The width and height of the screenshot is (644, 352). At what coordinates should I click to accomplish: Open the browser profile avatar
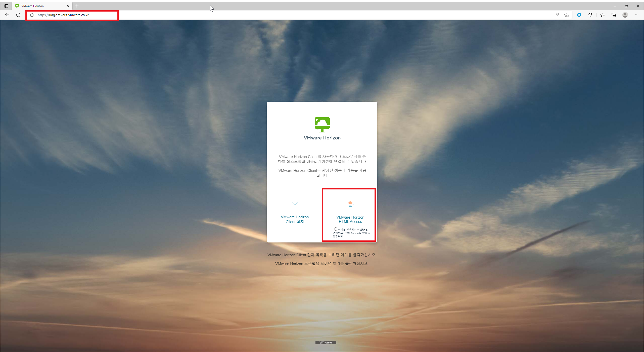pyautogui.click(x=625, y=15)
